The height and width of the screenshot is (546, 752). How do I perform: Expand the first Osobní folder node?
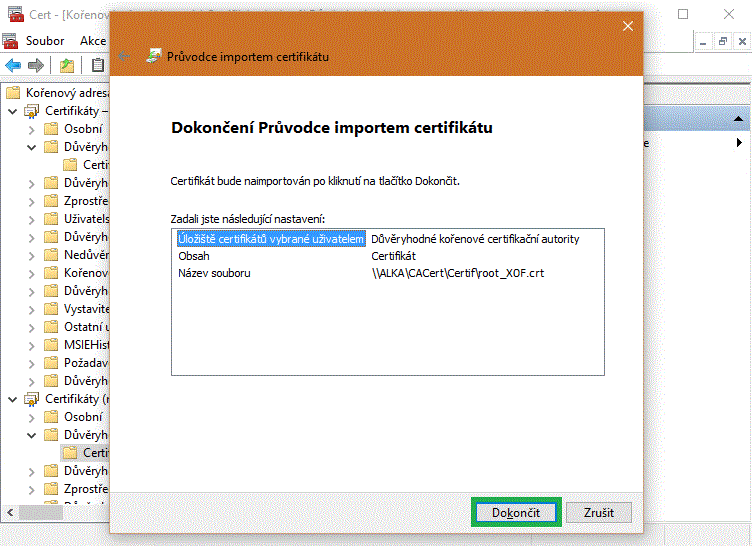point(31,129)
